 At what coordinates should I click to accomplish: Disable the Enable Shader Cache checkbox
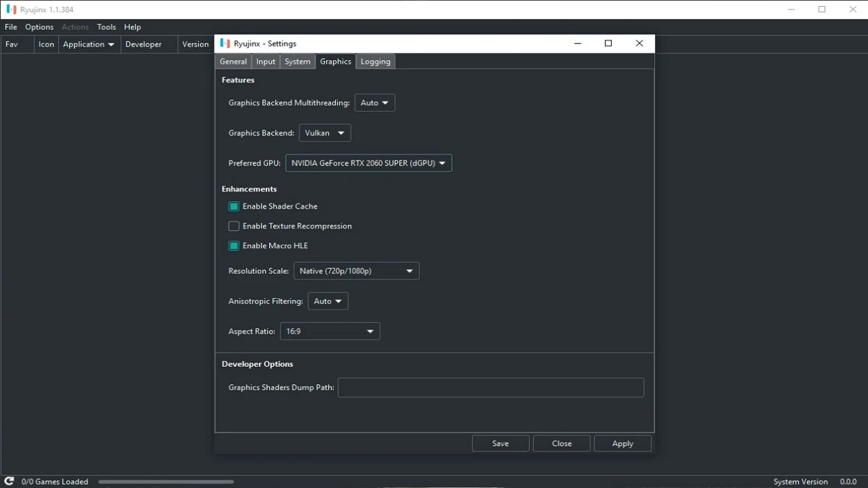point(234,206)
